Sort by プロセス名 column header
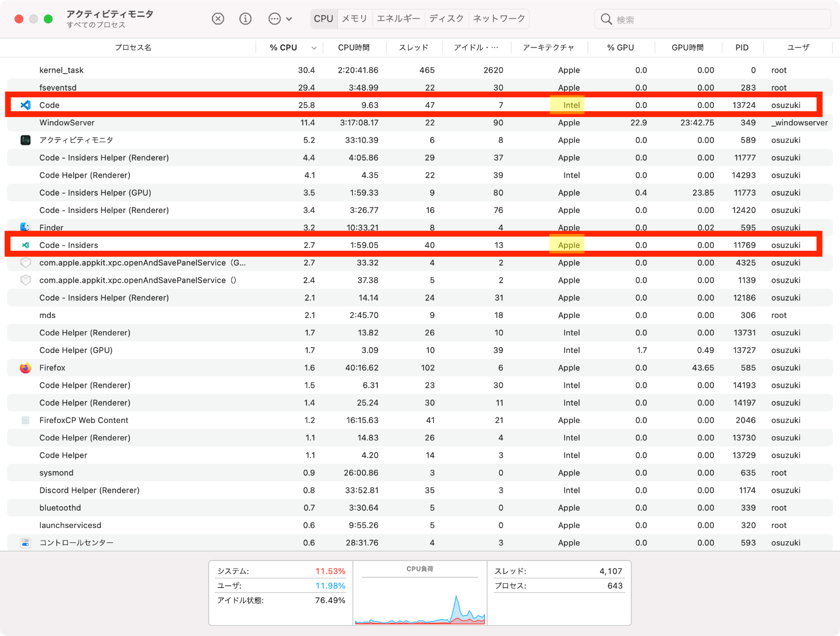 click(x=133, y=47)
